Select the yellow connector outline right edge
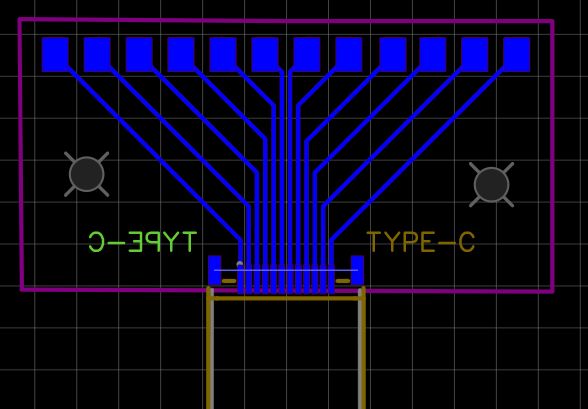 pyautogui.click(x=364, y=349)
